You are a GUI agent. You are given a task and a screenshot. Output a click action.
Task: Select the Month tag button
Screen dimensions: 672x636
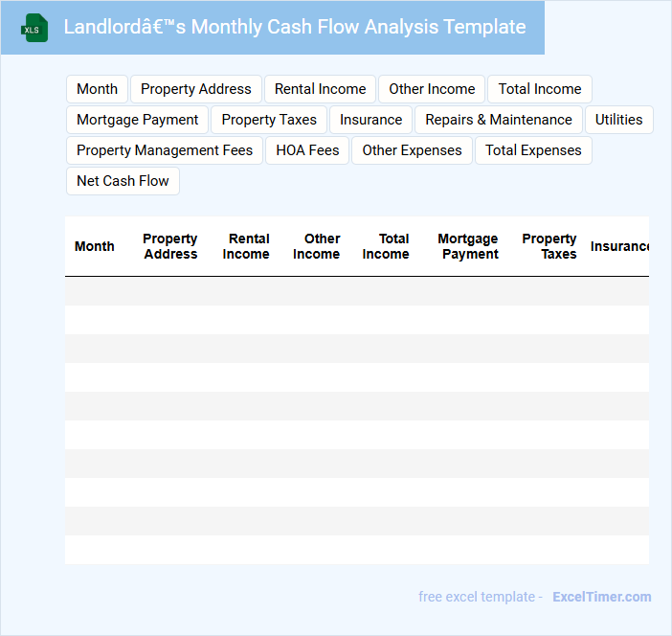pos(97,89)
